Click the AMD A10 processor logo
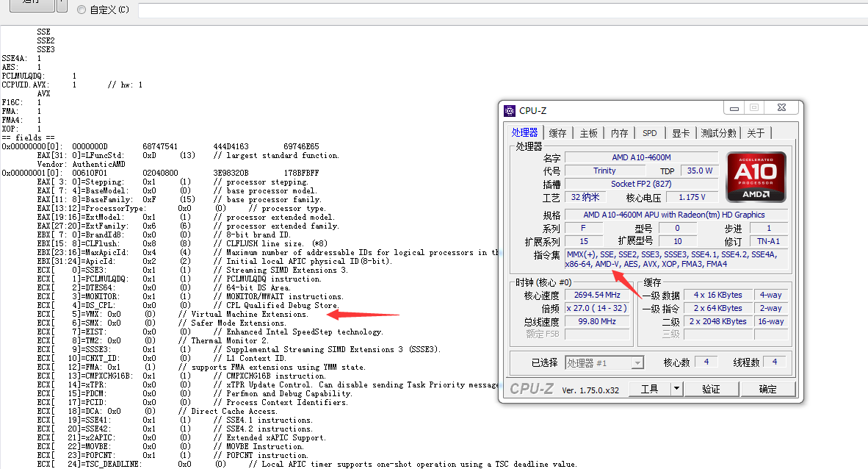This screenshot has height=469, width=868. pyautogui.click(x=756, y=177)
